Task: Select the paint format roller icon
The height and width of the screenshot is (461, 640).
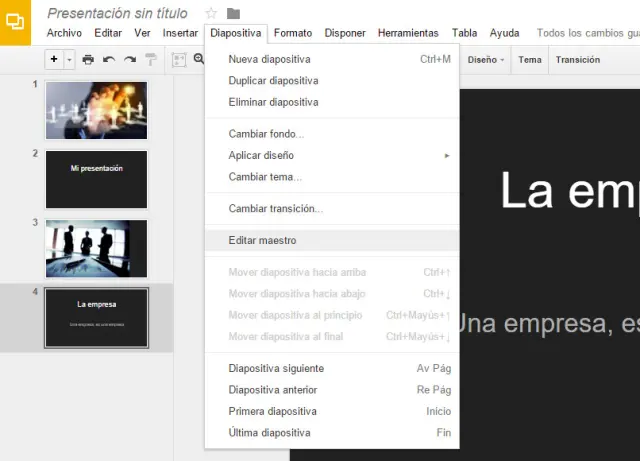Action: pos(151,60)
